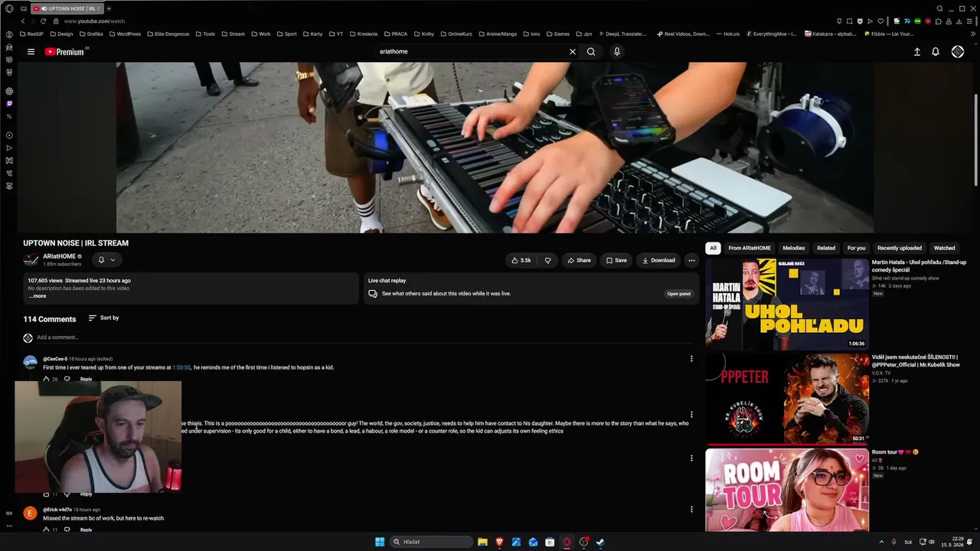Open the Sort by comments dropdown
Image resolution: width=980 pixels, height=551 pixels.
tap(103, 318)
